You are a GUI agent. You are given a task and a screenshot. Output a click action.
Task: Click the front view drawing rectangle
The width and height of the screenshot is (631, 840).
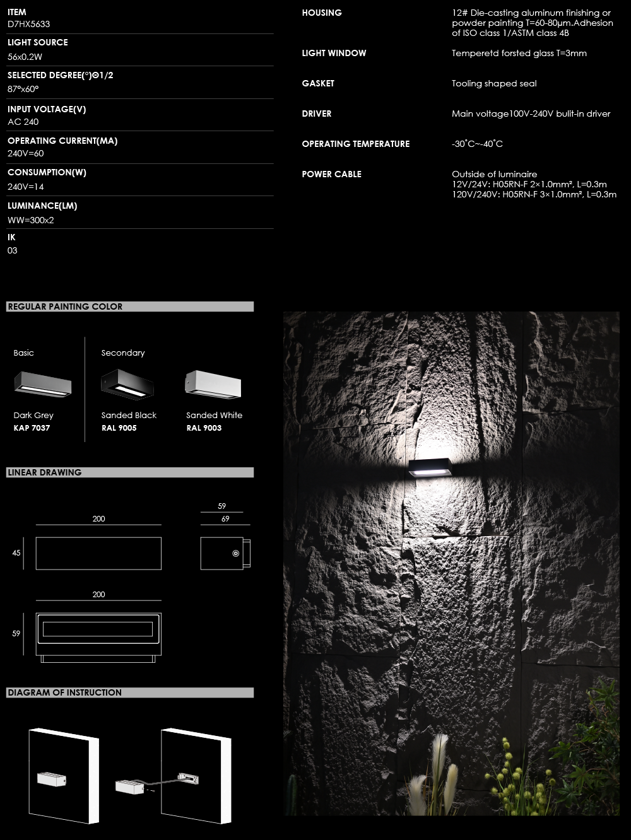[x=98, y=553]
